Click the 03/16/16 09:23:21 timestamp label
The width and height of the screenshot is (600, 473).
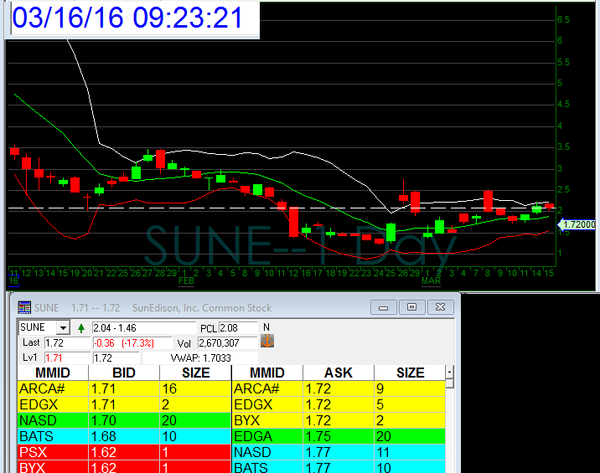tap(127, 18)
